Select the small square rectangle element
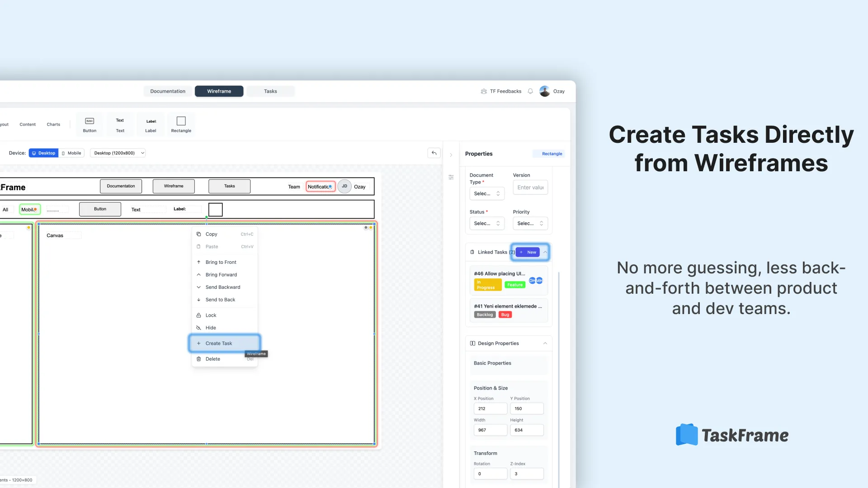This screenshot has height=488, width=868. click(215, 210)
